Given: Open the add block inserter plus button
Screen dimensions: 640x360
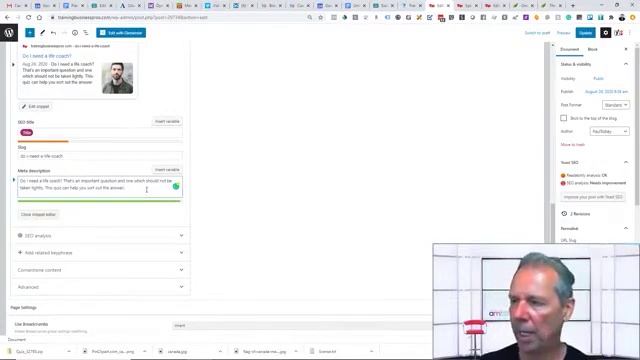Looking at the screenshot, I should (30, 33).
